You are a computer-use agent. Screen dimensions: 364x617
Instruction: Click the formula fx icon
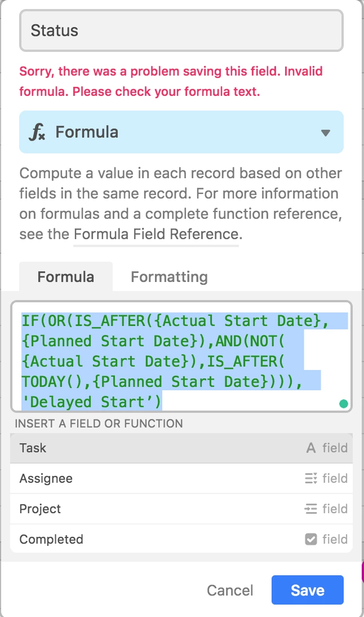(37, 133)
